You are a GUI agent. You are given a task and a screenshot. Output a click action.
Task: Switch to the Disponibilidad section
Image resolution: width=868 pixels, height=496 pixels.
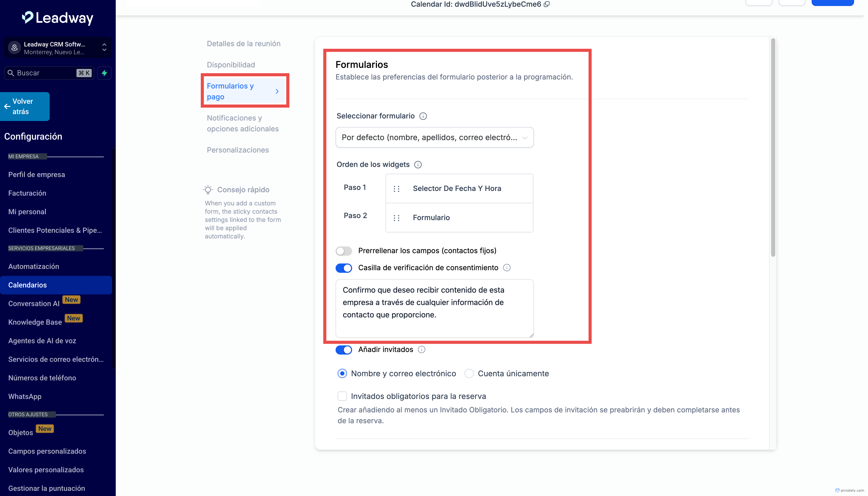(231, 65)
